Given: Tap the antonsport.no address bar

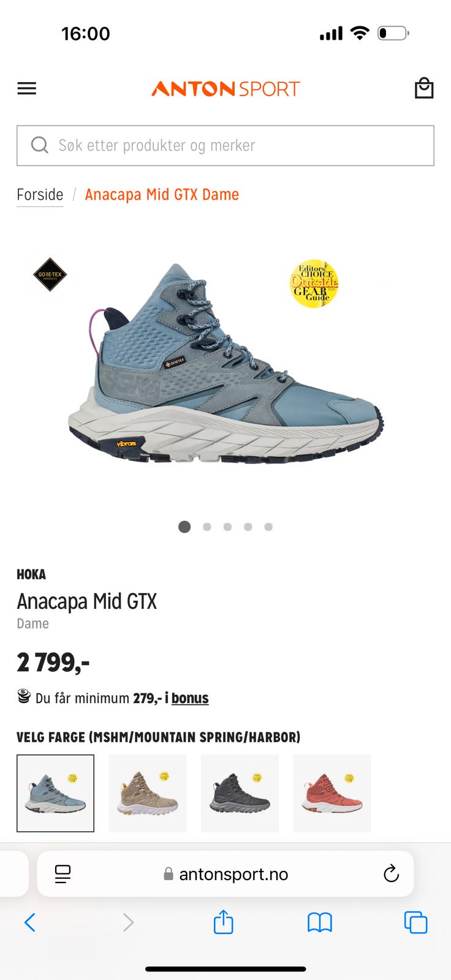Looking at the screenshot, I should [225, 874].
